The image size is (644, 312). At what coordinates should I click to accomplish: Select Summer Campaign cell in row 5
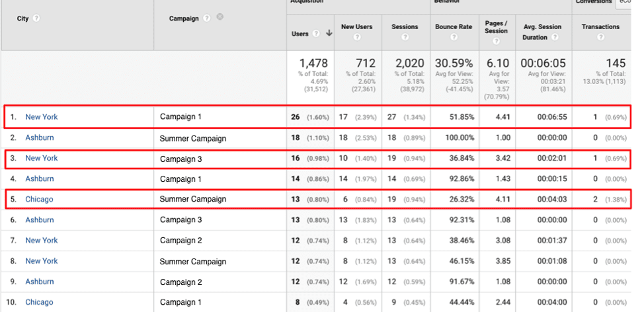coord(192,199)
